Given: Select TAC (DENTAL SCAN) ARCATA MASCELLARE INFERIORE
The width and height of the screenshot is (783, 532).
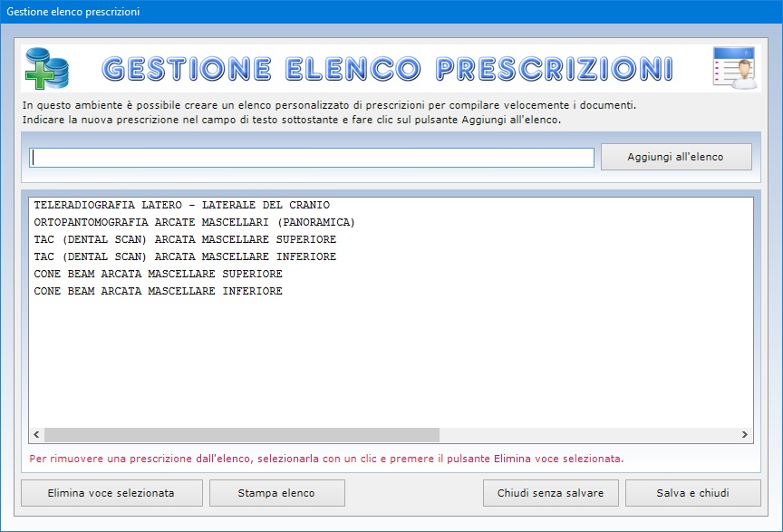Looking at the screenshot, I should pos(185,256).
